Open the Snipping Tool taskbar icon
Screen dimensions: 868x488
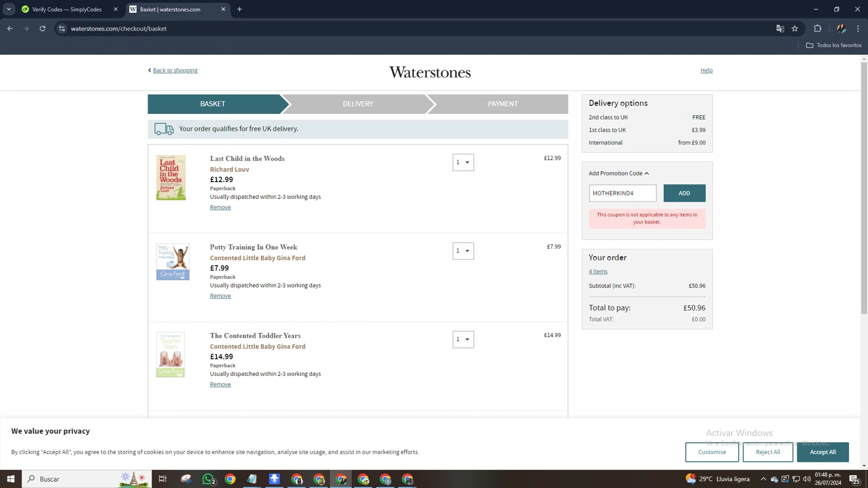coord(186,479)
